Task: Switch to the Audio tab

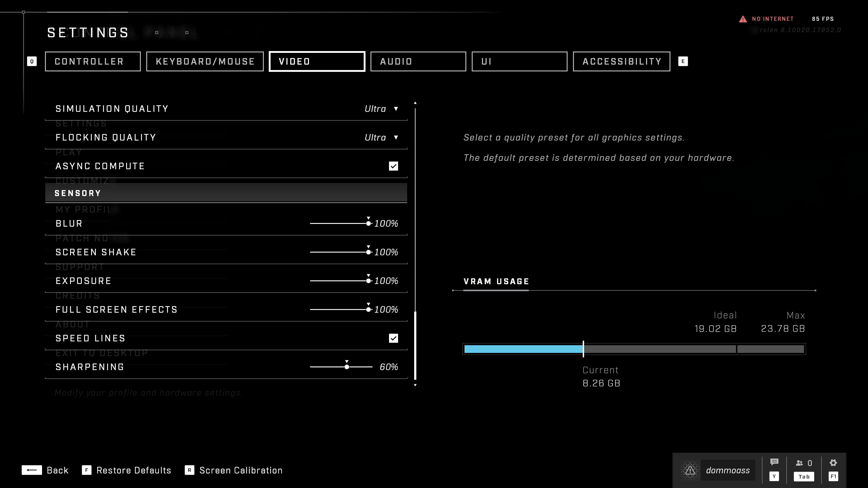Action: pos(418,61)
